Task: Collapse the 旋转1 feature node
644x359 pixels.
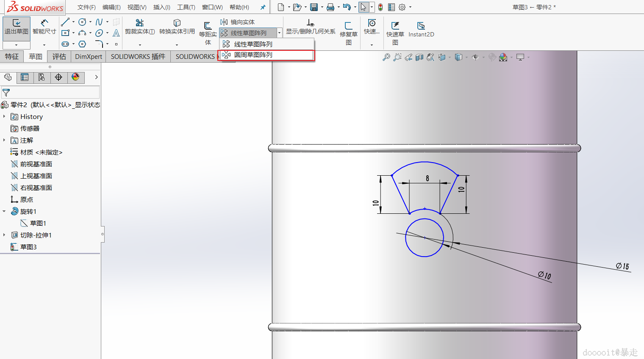Action: point(4,211)
